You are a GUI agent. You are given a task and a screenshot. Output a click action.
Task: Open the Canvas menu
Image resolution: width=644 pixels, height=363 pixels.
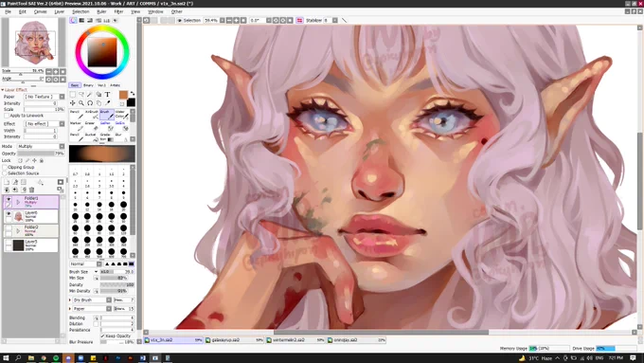[40, 12]
